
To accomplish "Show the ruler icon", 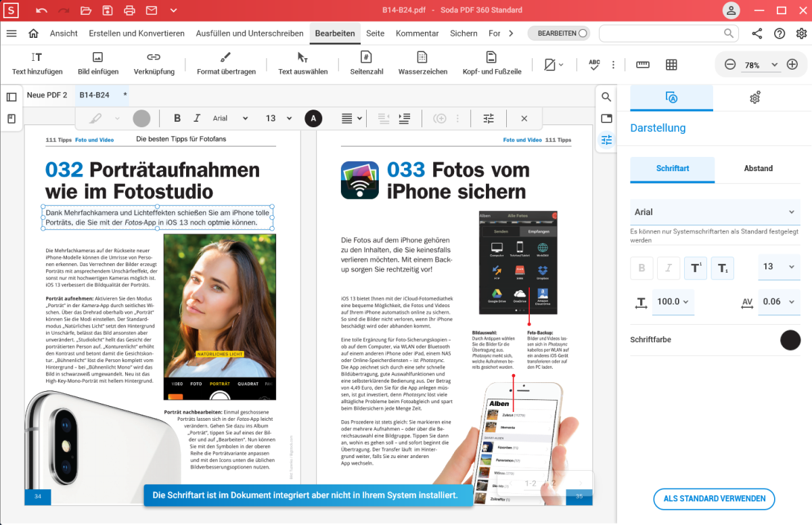I will tap(643, 64).
